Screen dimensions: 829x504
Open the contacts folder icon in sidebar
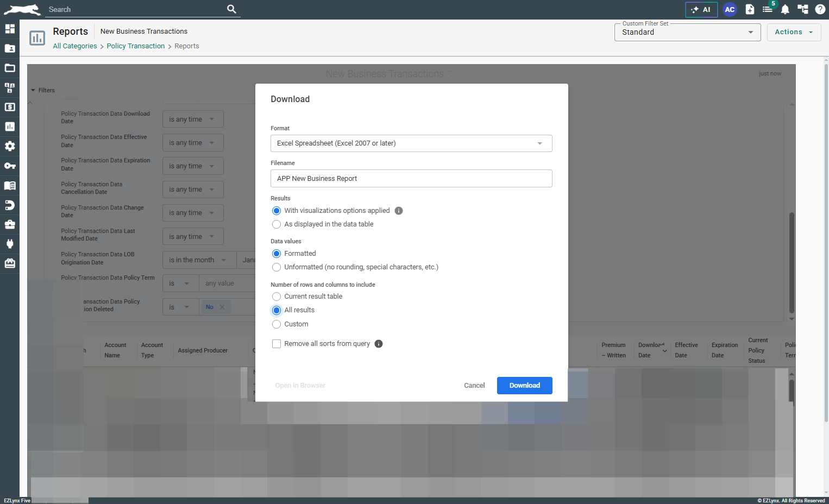coord(10,48)
